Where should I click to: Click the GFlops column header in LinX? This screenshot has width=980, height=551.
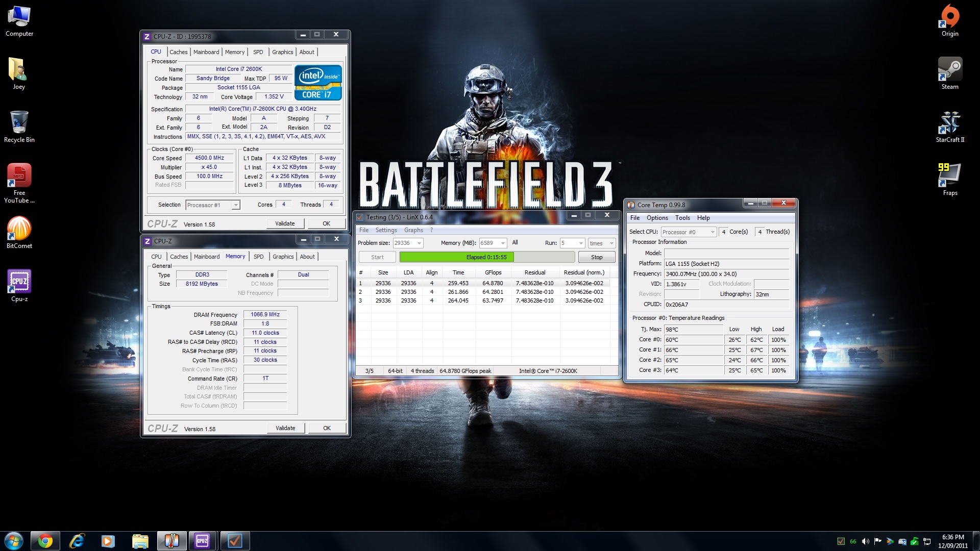click(x=493, y=272)
